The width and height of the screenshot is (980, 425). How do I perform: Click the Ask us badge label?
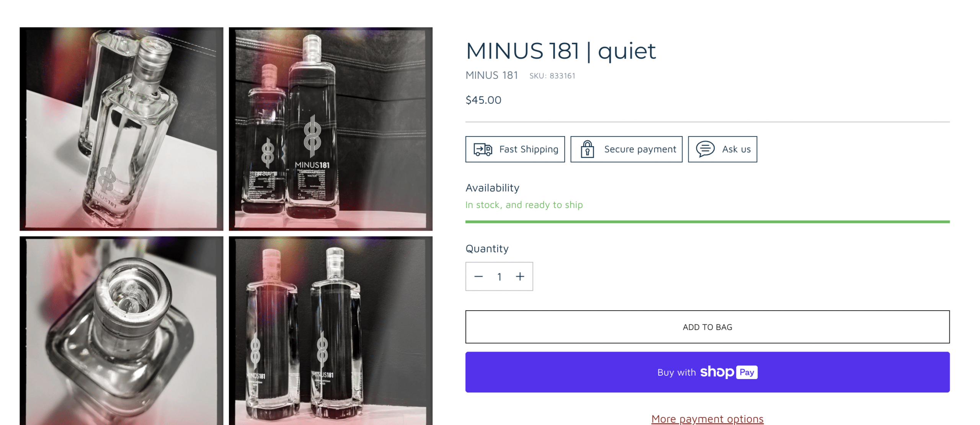[736, 149]
